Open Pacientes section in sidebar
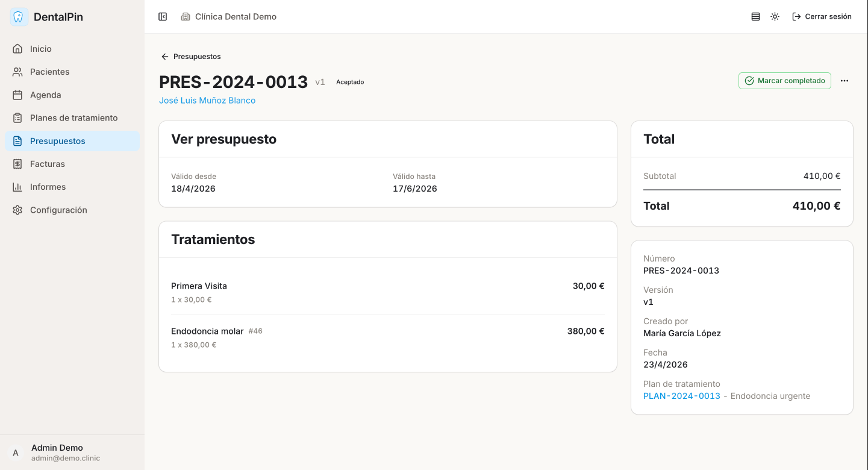The width and height of the screenshot is (868, 470). (49, 72)
